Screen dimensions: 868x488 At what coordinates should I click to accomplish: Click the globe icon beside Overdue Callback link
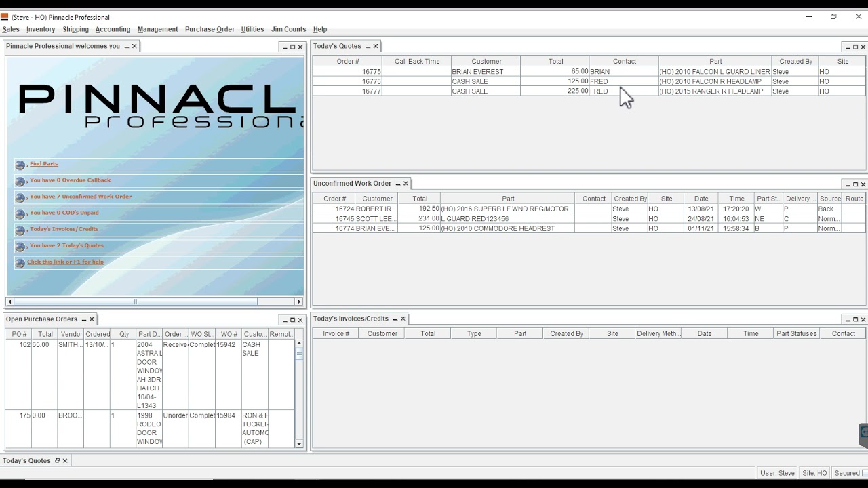point(20,181)
